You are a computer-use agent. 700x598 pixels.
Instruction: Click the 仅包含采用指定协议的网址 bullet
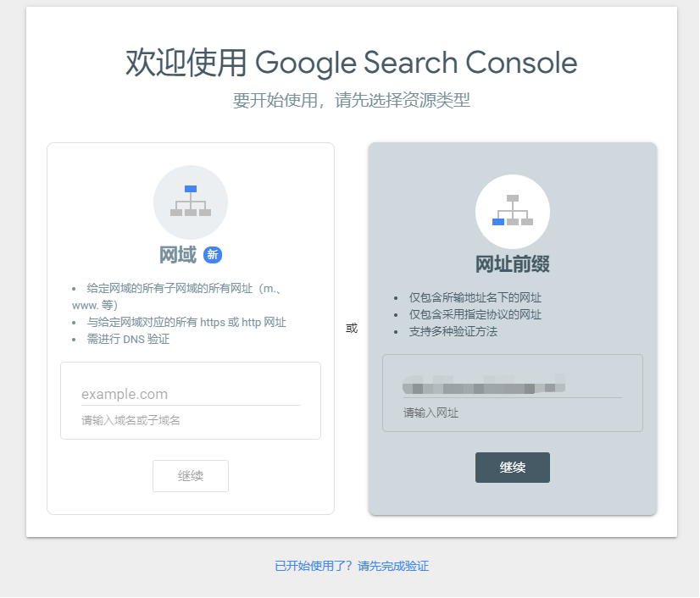pos(475,314)
